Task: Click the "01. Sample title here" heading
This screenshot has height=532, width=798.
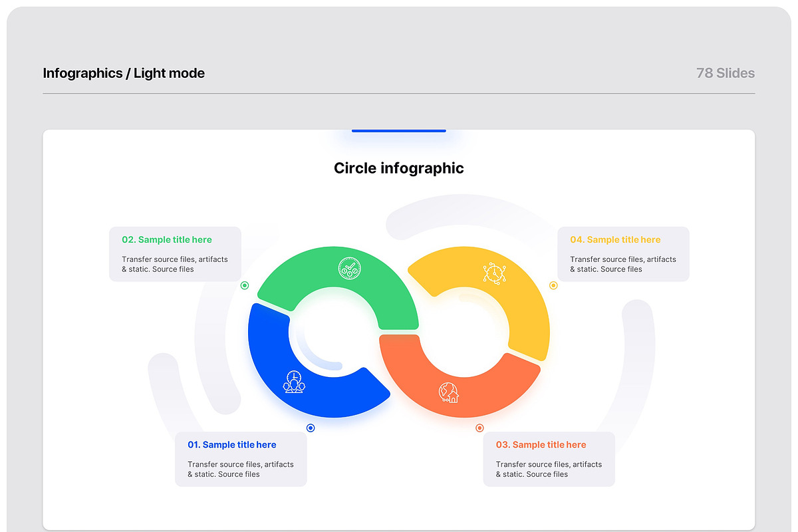Action: click(x=232, y=445)
